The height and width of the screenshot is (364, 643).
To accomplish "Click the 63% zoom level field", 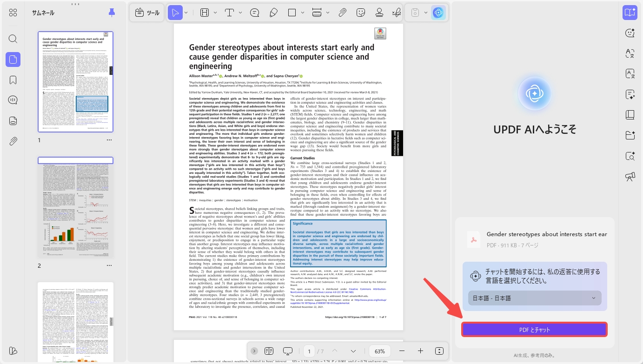I will [x=380, y=351].
